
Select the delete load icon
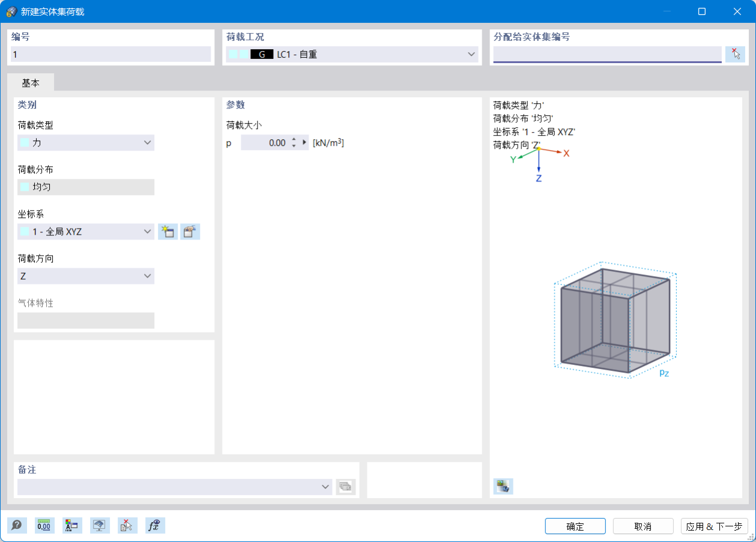127,525
